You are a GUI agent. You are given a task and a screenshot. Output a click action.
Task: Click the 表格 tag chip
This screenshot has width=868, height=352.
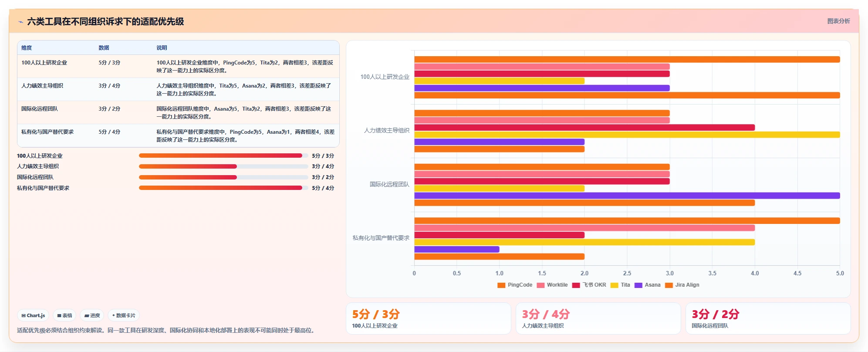[64, 315]
